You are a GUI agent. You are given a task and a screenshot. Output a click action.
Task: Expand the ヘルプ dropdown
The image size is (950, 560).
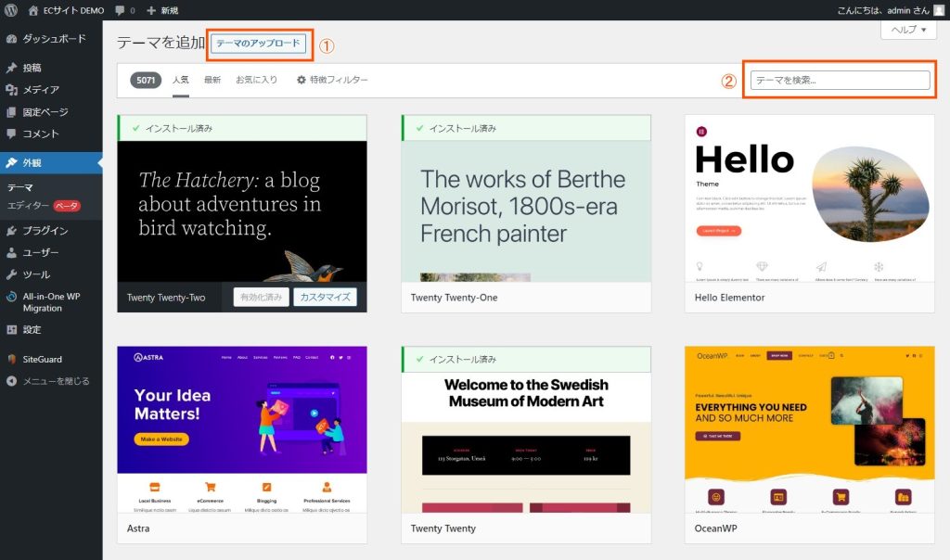click(907, 30)
